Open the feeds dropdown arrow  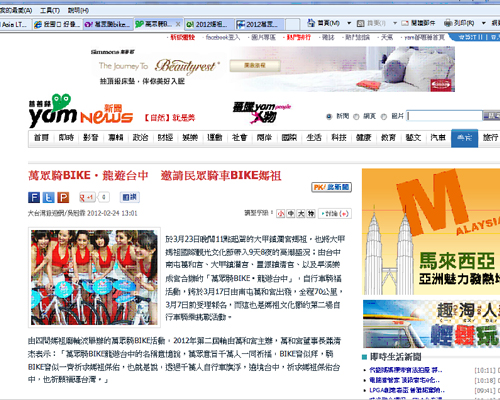pyautogui.click(x=395, y=23)
